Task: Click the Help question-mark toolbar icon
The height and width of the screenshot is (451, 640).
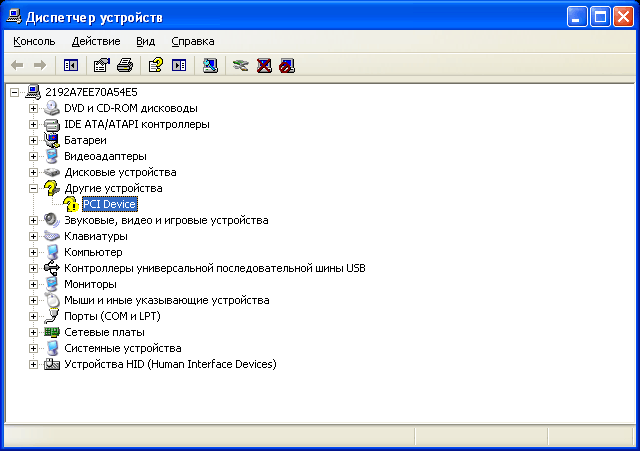Action: click(x=156, y=65)
